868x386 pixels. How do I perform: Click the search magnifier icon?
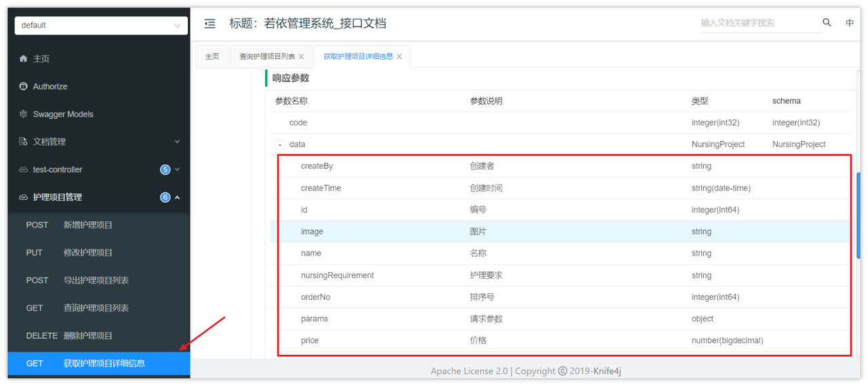tap(827, 22)
